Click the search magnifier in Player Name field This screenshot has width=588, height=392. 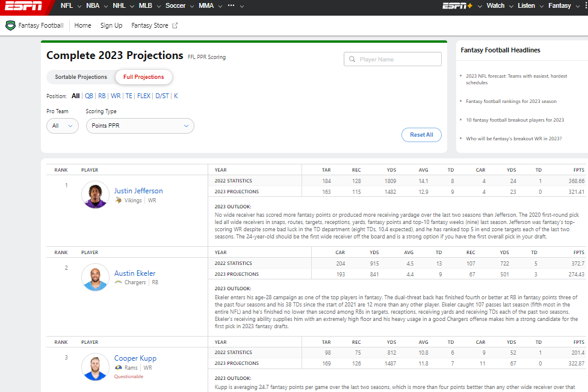[352, 59]
